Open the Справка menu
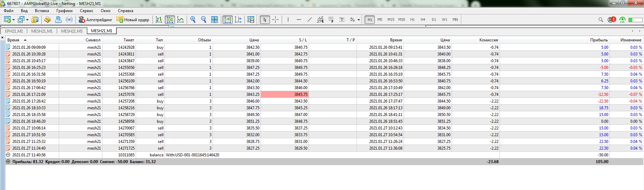 pos(126,11)
